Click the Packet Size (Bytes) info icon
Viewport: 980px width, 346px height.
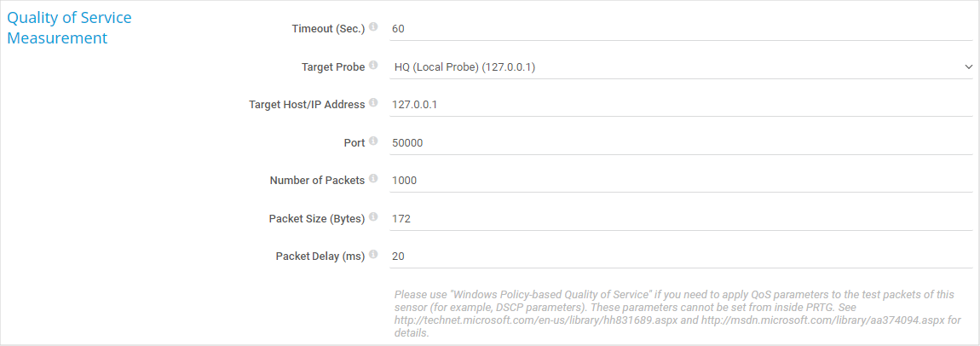(373, 218)
